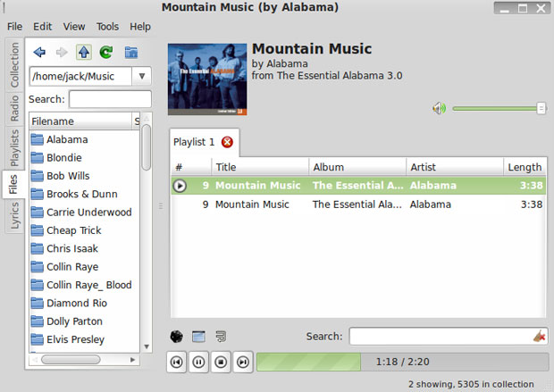Select the Dolly Parton folder
This screenshot has height=392, width=554.
[74, 321]
